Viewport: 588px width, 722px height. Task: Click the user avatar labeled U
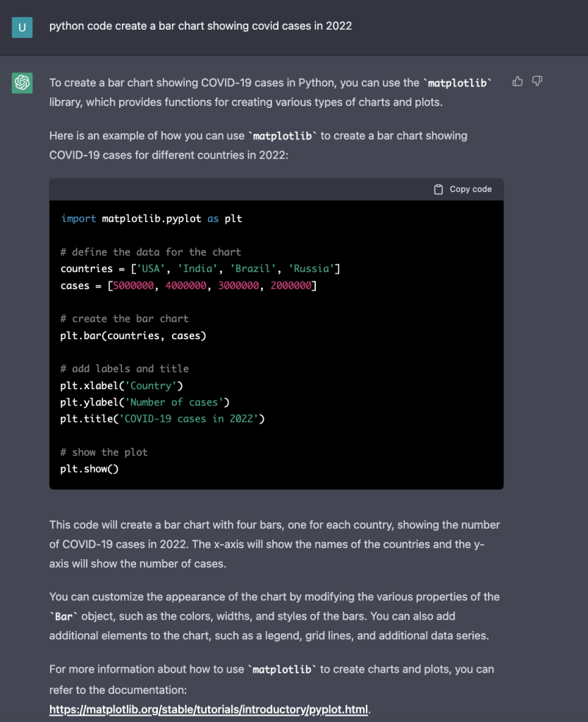pos(23,27)
